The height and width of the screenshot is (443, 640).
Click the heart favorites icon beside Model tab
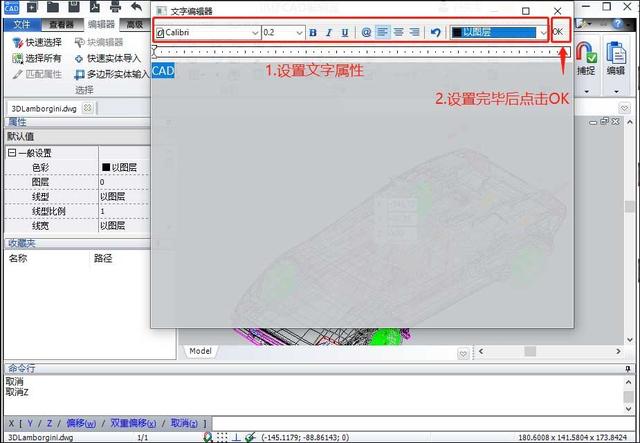tap(463, 354)
